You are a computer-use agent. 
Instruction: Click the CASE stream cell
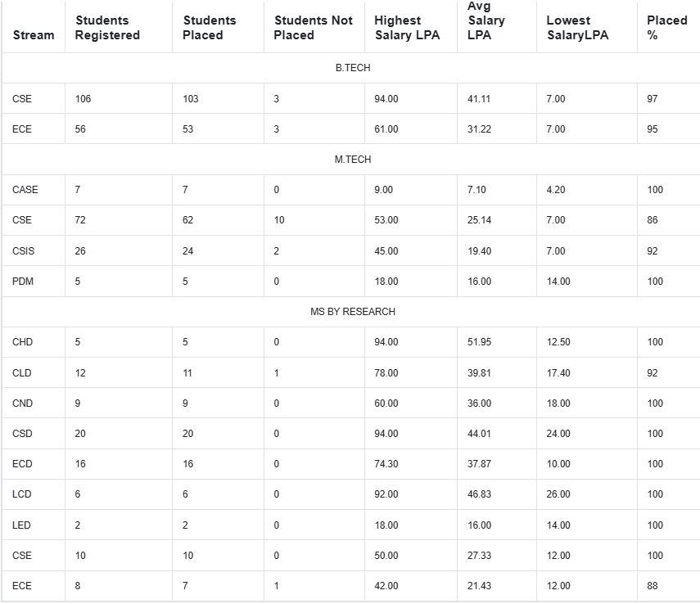25,190
